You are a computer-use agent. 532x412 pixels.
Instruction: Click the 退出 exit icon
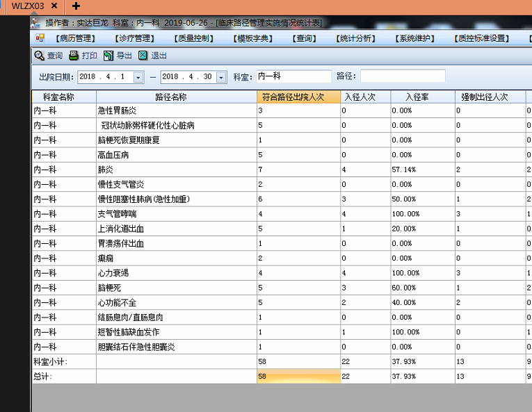pyautogui.click(x=143, y=56)
